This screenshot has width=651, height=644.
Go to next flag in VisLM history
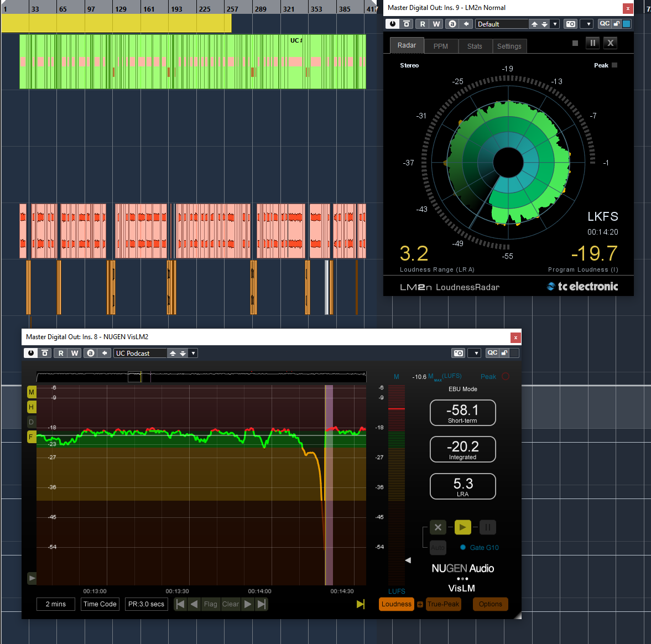point(248,604)
